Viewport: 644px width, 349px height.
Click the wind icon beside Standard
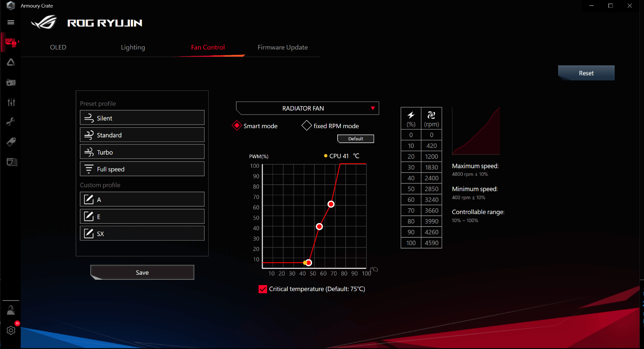pyautogui.click(x=89, y=135)
